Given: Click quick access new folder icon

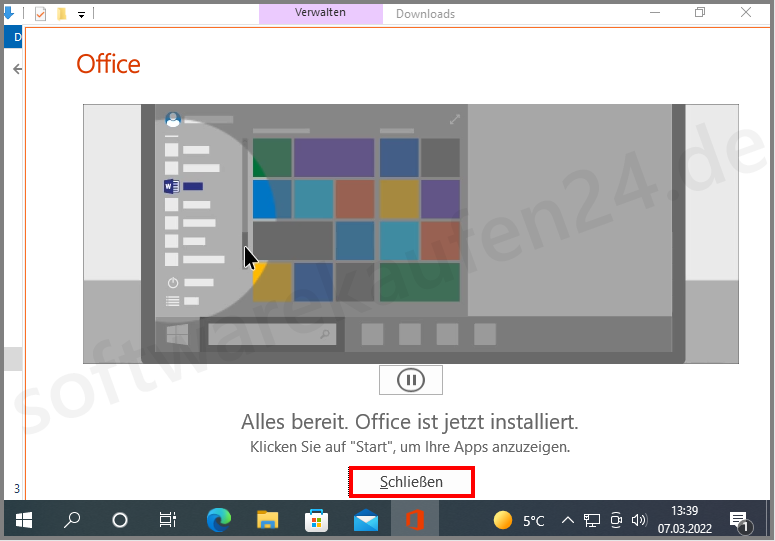Looking at the screenshot, I should click(x=61, y=13).
